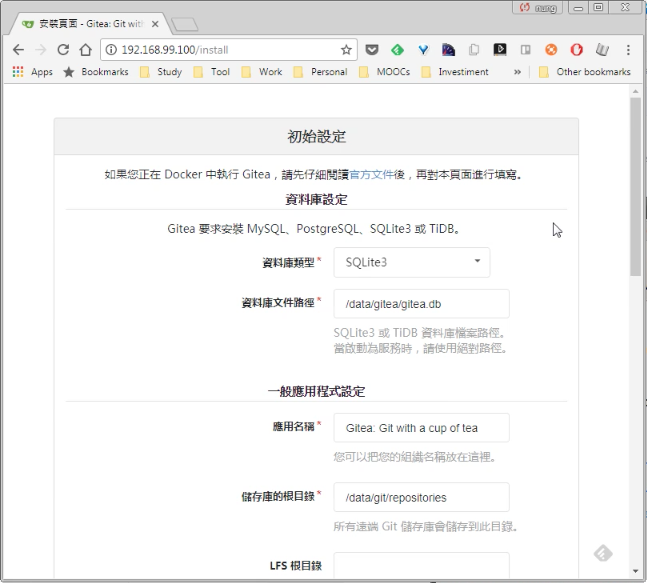Open the Pocket extension icon
Image resolution: width=647 pixels, height=583 pixels.
(372, 50)
